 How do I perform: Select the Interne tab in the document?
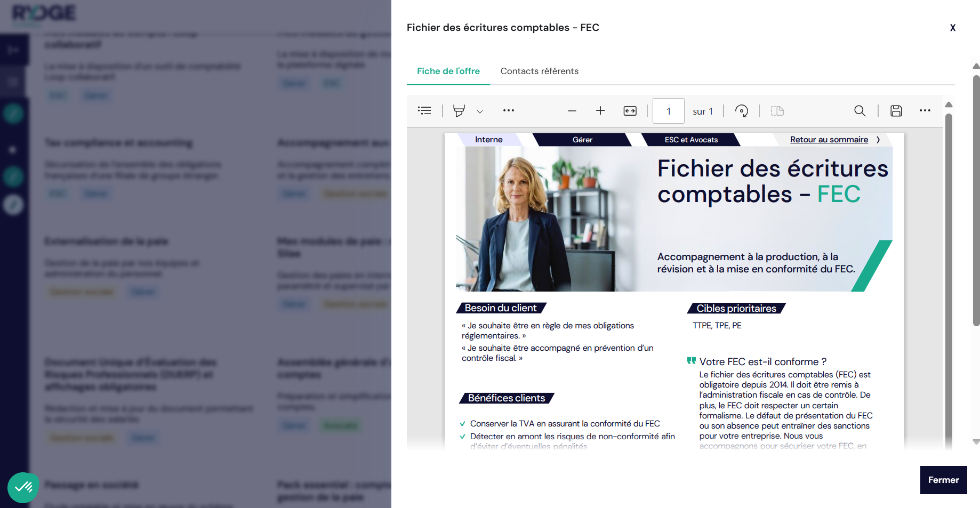(x=489, y=140)
